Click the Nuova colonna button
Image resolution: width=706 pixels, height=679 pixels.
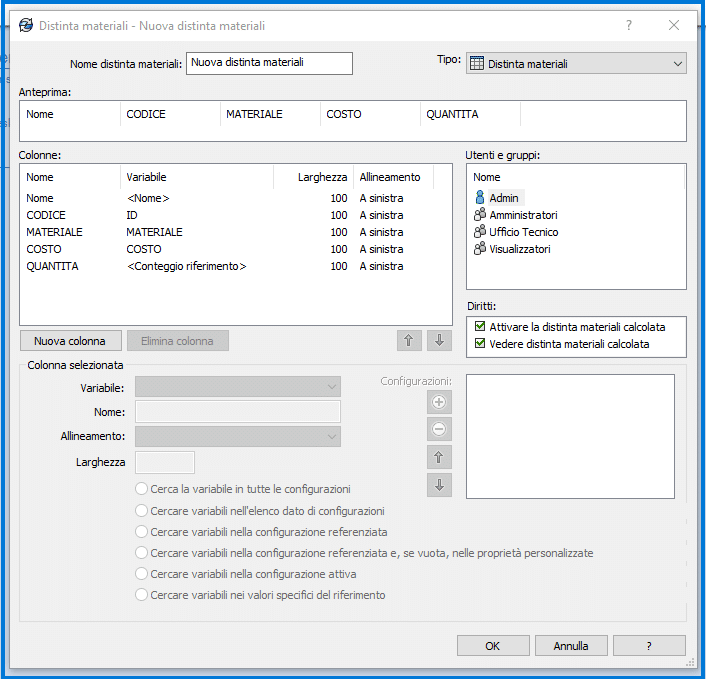(70, 341)
